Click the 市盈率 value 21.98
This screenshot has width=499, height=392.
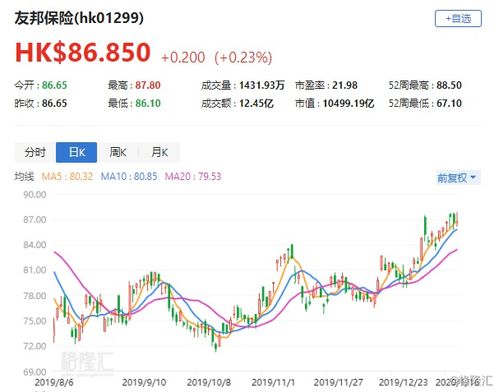(x=345, y=85)
